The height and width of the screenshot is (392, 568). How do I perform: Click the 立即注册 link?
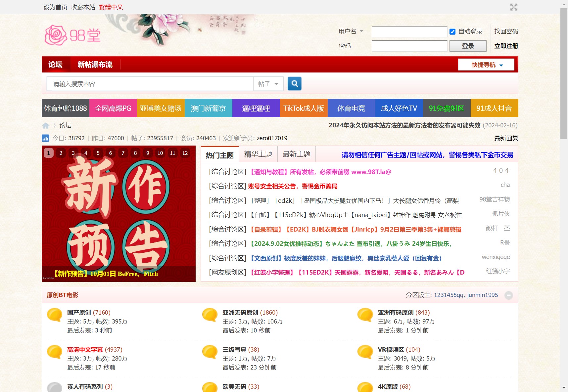[x=506, y=46]
